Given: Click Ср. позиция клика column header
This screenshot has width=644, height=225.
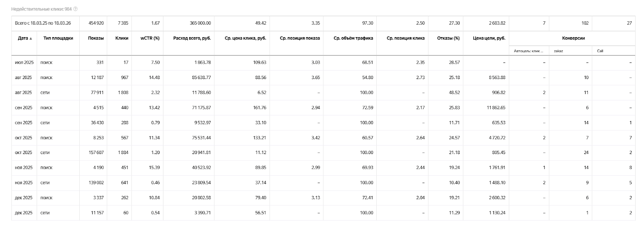Looking at the screenshot, I should click(405, 38).
